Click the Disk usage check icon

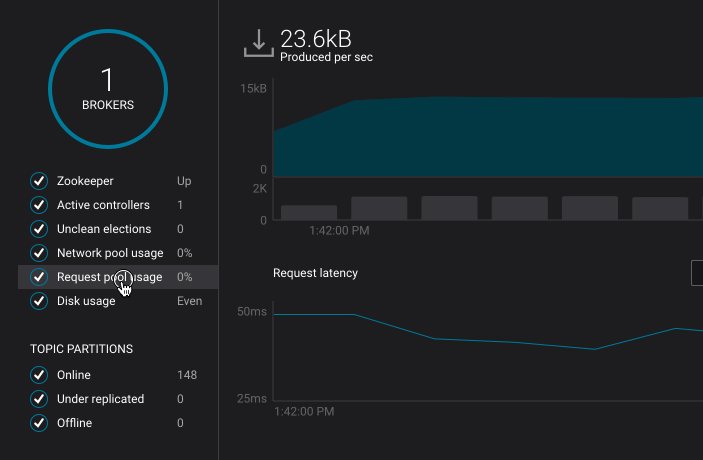pyautogui.click(x=39, y=301)
